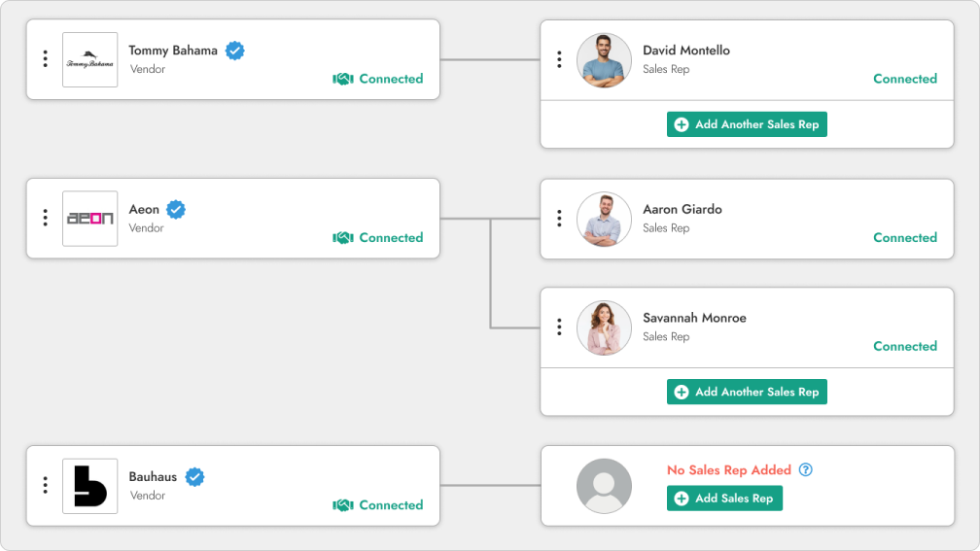Click the verified badge next to Aeon

[x=176, y=209]
